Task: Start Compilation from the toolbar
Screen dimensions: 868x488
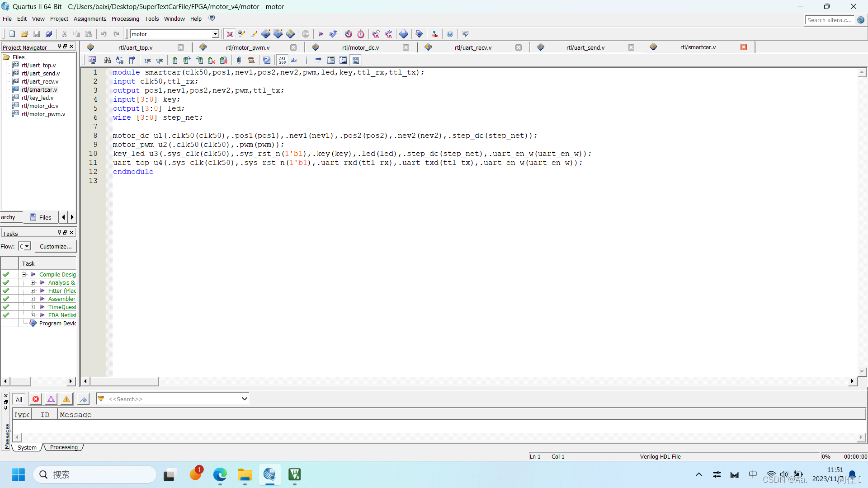Action: [x=321, y=34]
